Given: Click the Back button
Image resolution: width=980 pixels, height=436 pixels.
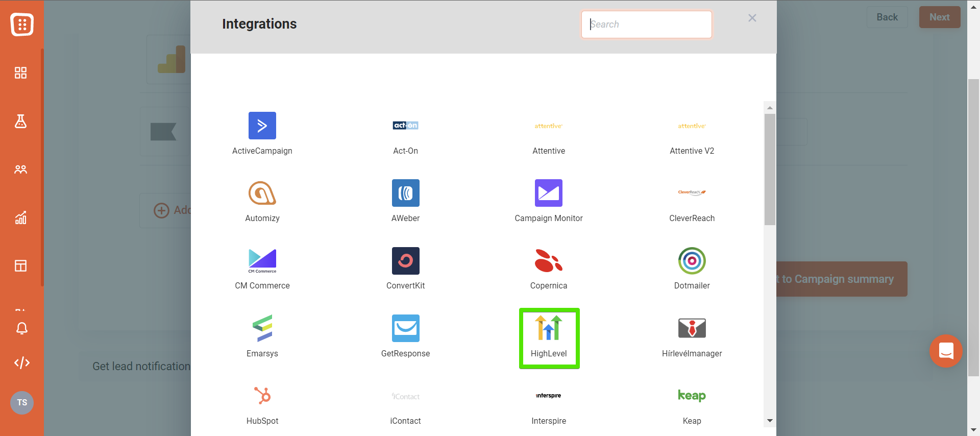Looking at the screenshot, I should coord(887,17).
